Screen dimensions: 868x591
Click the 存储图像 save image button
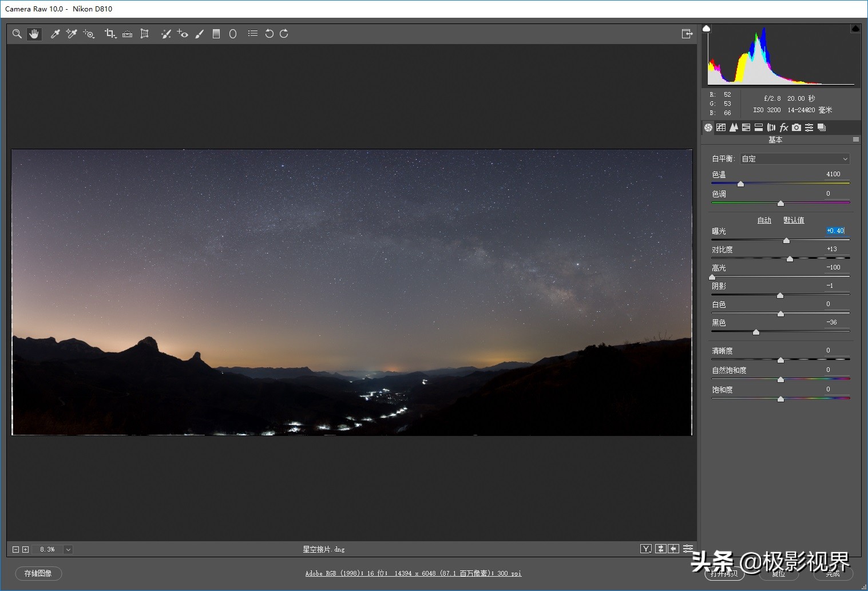[x=38, y=573]
